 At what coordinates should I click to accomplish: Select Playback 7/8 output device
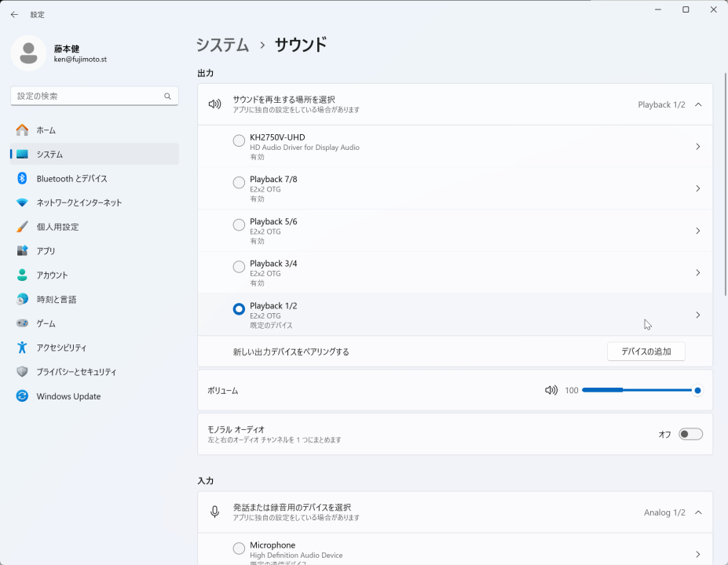coord(238,183)
